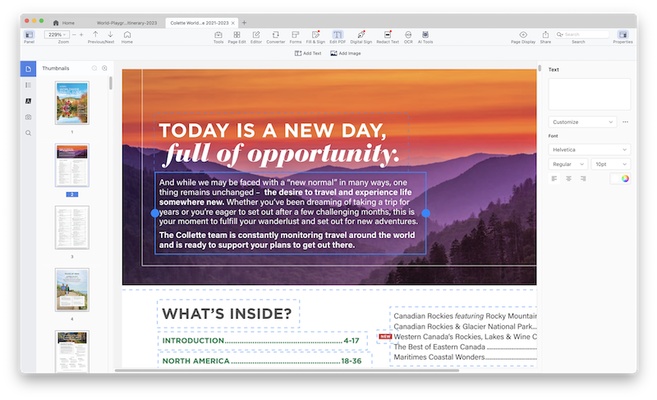
Task: Open the Fill & Sign tool
Action: click(x=316, y=37)
